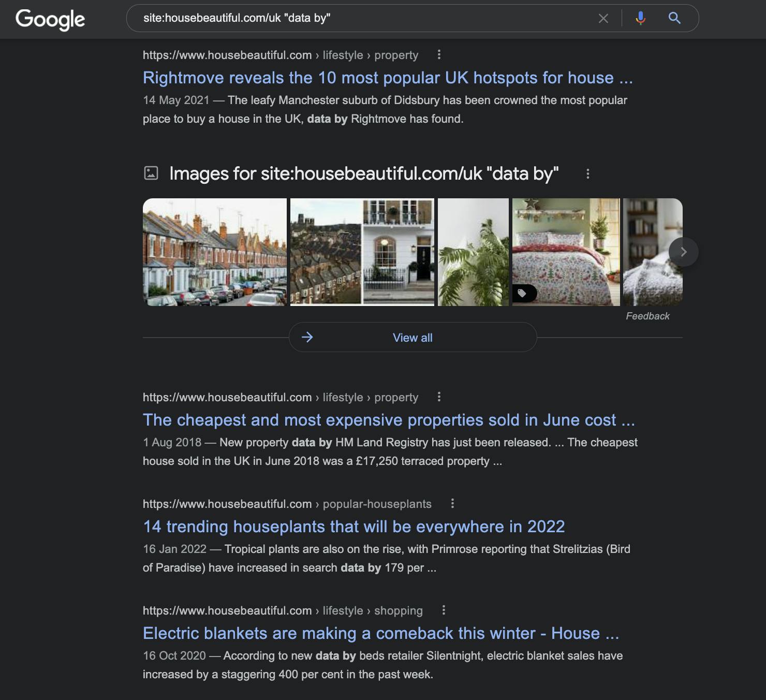Click the Feedback link under images
This screenshot has height=700, width=766.
[647, 316]
